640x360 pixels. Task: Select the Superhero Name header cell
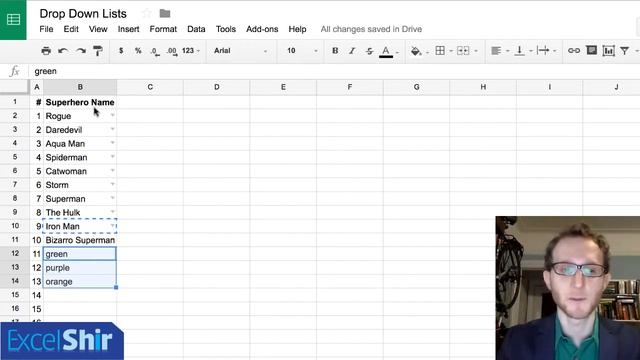pyautogui.click(x=80, y=102)
